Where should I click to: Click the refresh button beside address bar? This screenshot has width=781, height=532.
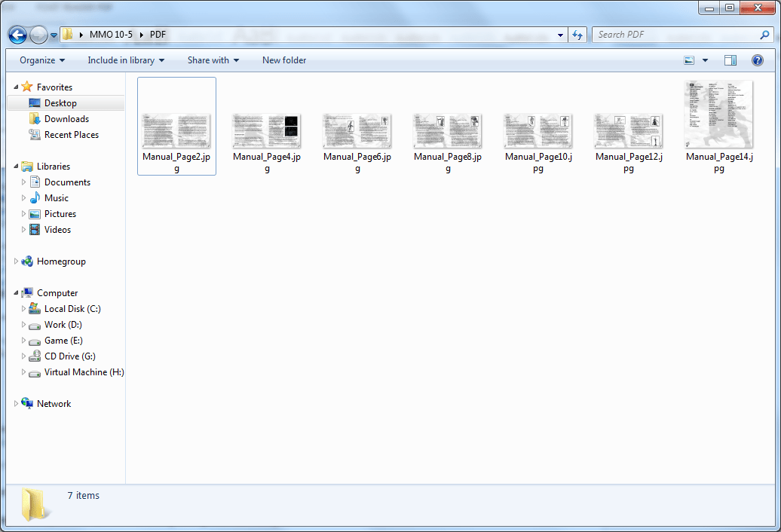(x=578, y=35)
